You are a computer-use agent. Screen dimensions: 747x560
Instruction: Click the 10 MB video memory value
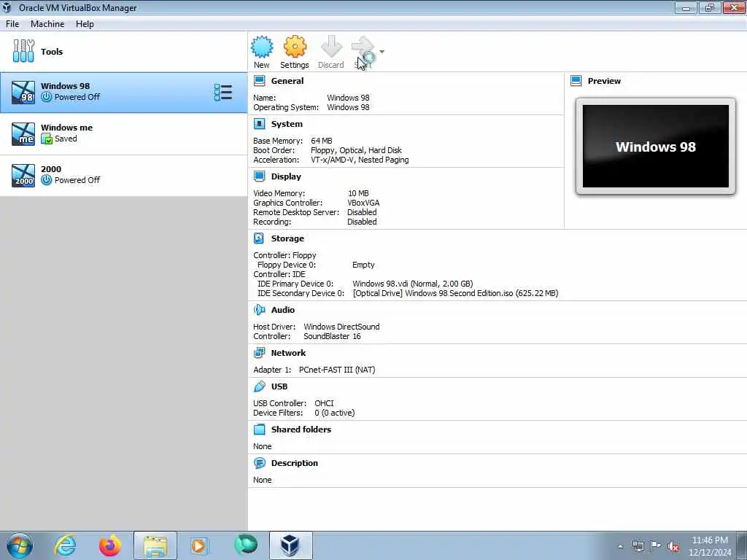[358, 193]
